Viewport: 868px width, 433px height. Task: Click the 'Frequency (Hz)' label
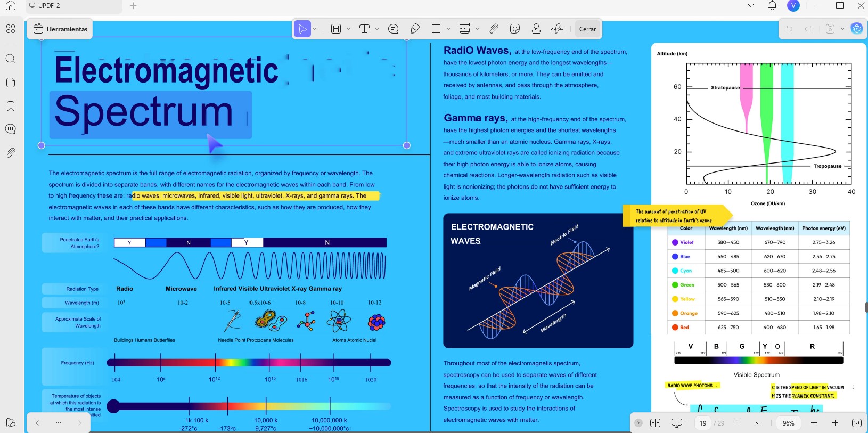coord(77,363)
